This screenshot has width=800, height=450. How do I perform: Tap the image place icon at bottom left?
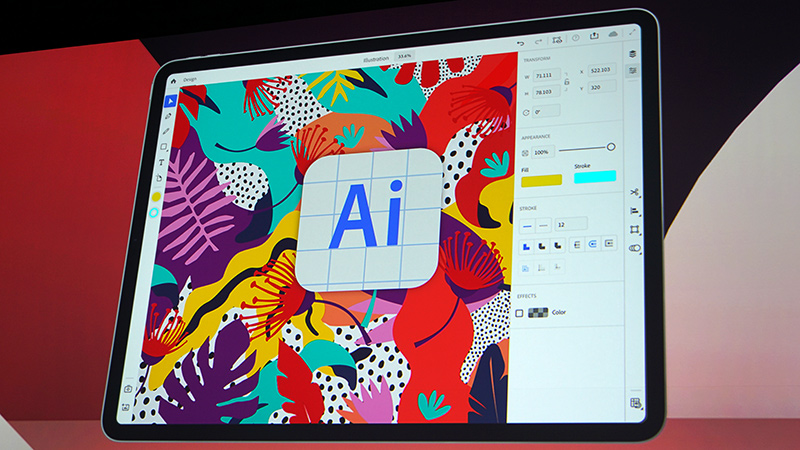126,407
